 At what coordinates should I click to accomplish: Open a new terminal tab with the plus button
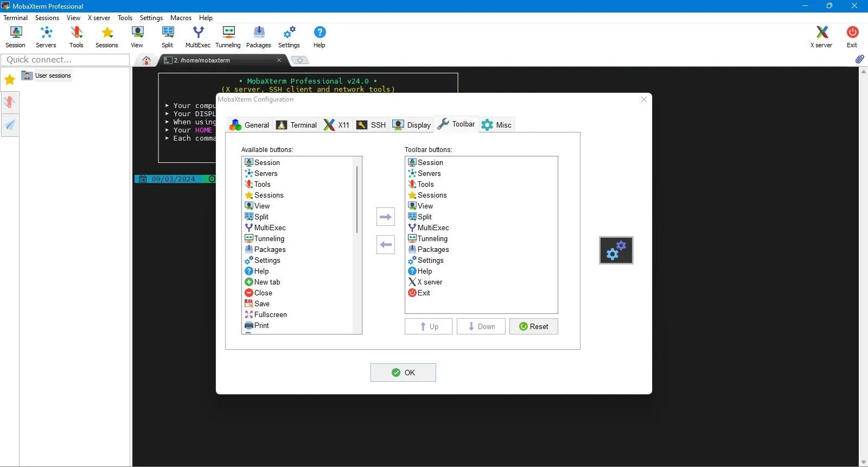(300, 60)
